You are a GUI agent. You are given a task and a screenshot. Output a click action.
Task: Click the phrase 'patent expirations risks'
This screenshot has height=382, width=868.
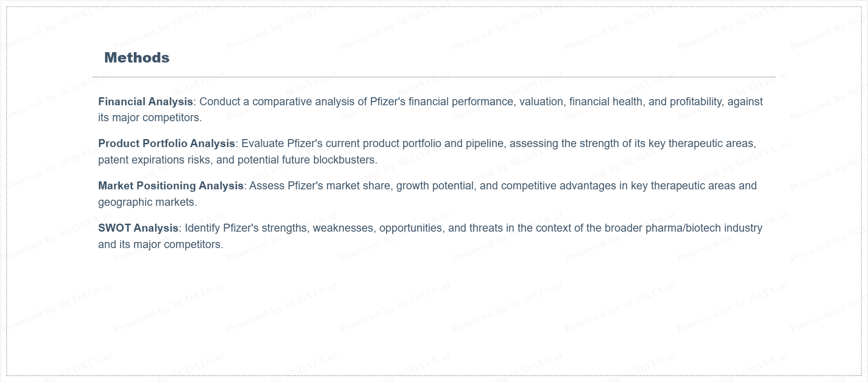click(155, 160)
